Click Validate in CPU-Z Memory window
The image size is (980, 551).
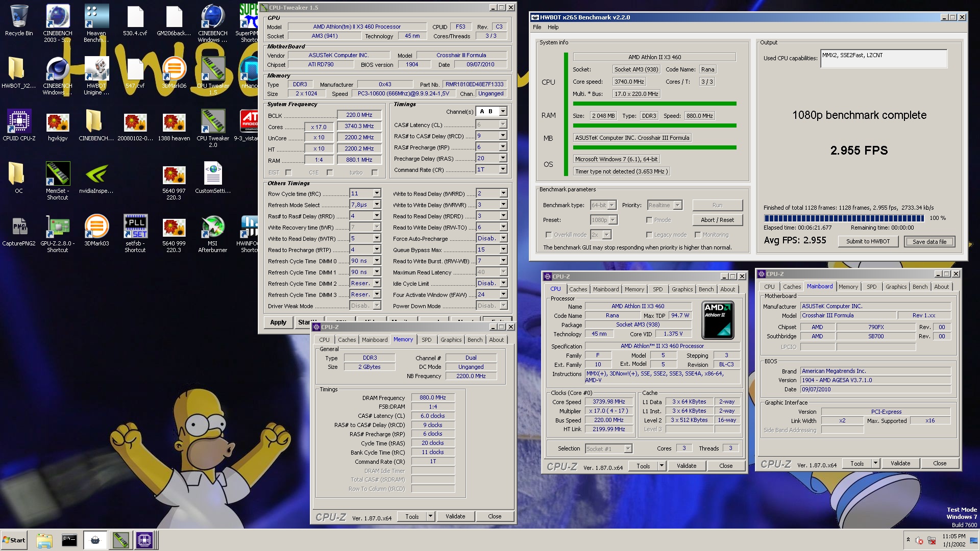pos(455,516)
